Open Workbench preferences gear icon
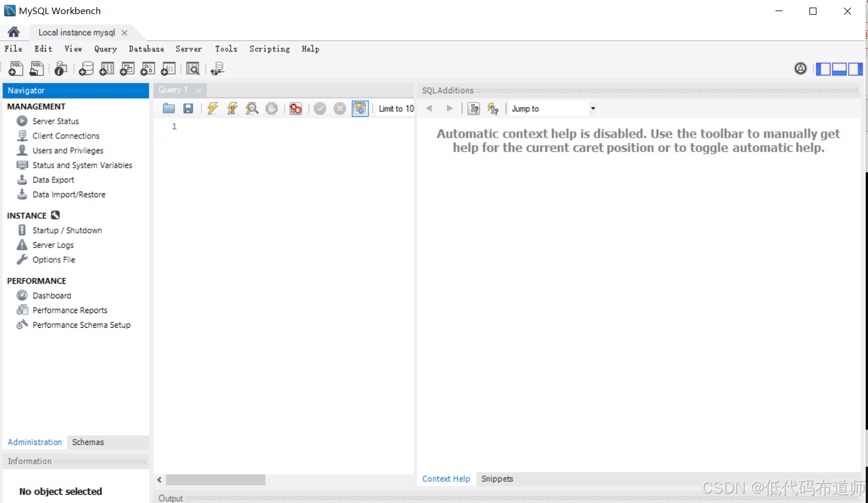Screen dimensions: 868x503 coord(801,69)
